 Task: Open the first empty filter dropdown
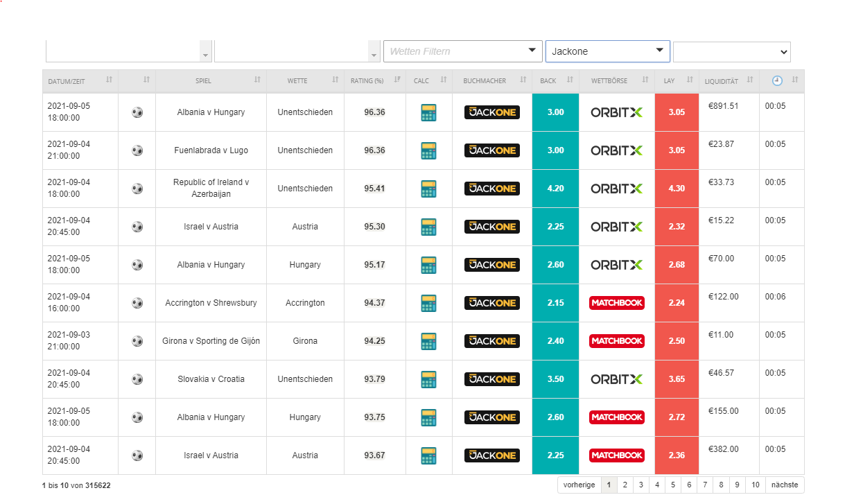(129, 51)
